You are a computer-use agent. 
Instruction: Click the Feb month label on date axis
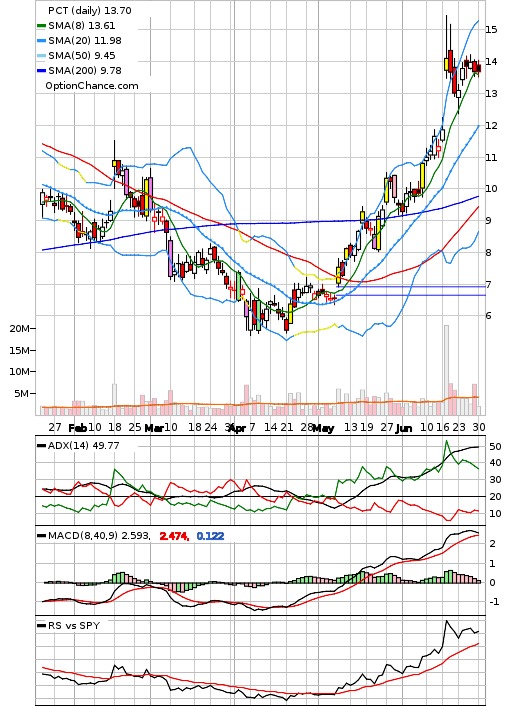(x=77, y=428)
